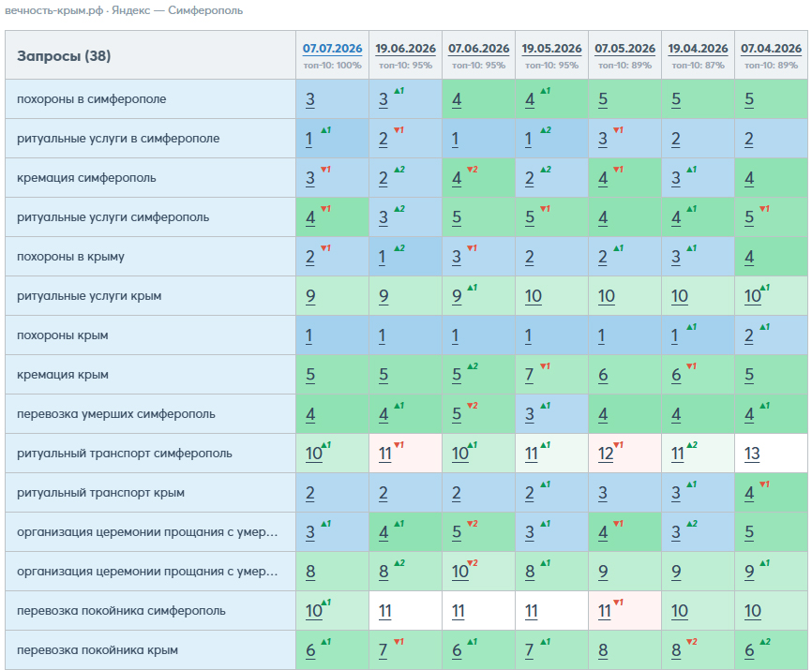Open the 19.06.2026 date header
The height and width of the screenshot is (670, 812).
click(x=405, y=49)
